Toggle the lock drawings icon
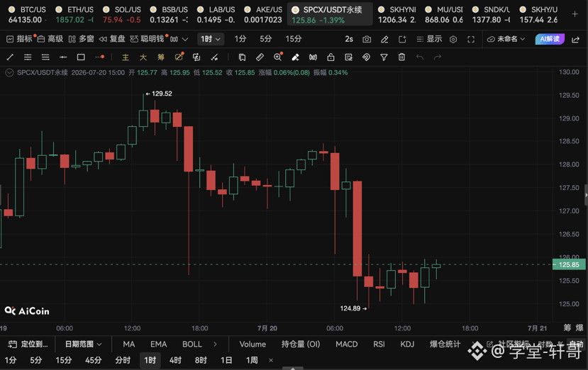The image size is (588, 370). 331,57
